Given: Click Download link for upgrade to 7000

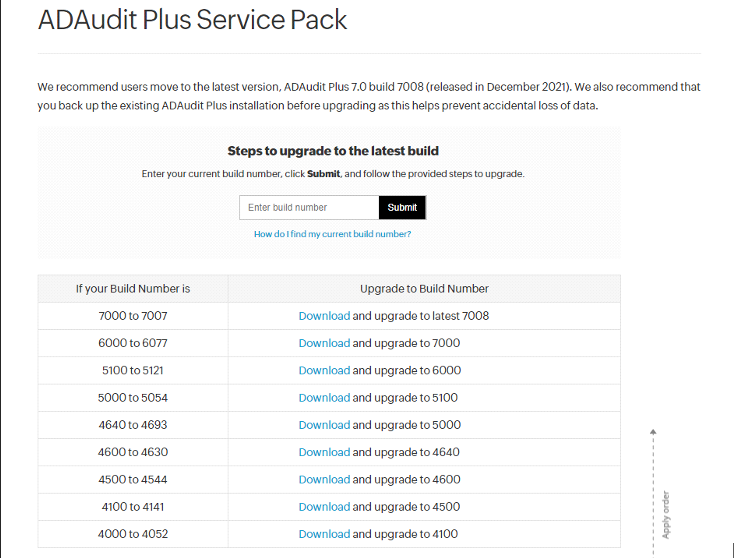Looking at the screenshot, I should click(x=324, y=343).
